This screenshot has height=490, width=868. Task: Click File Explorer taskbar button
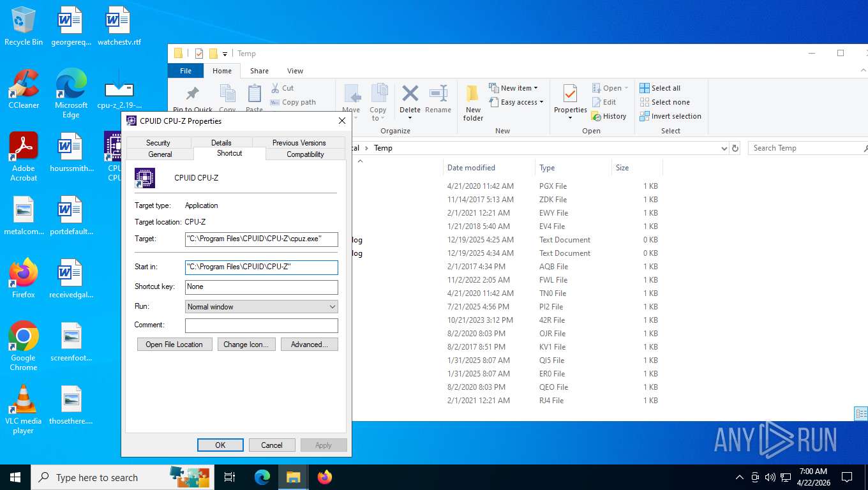click(x=293, y=477)
